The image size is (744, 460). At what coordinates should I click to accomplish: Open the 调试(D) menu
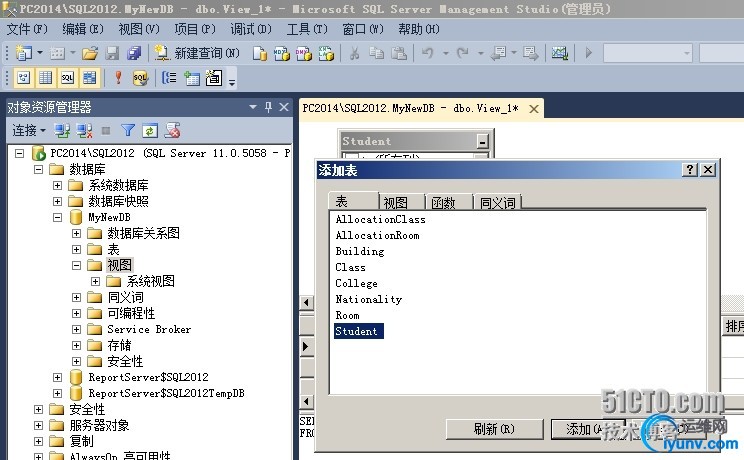pos(251,29)
